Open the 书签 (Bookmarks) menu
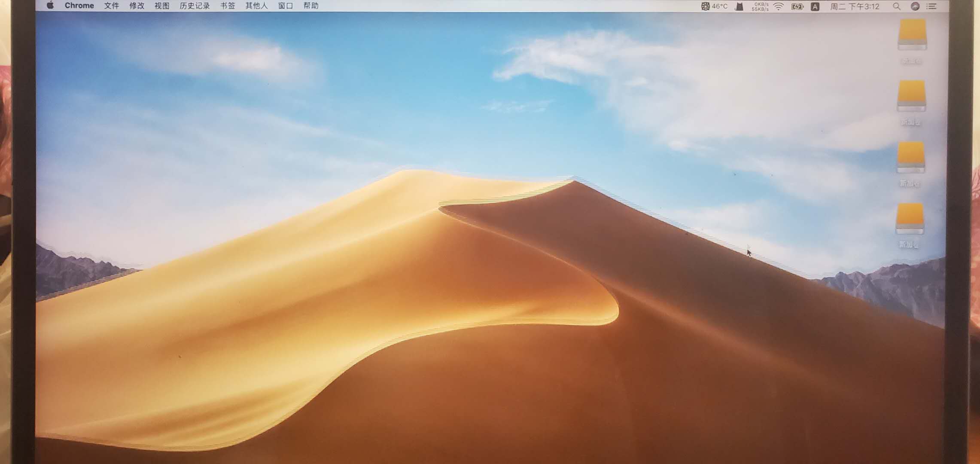980x464 pixels. (x=228, y=6)
